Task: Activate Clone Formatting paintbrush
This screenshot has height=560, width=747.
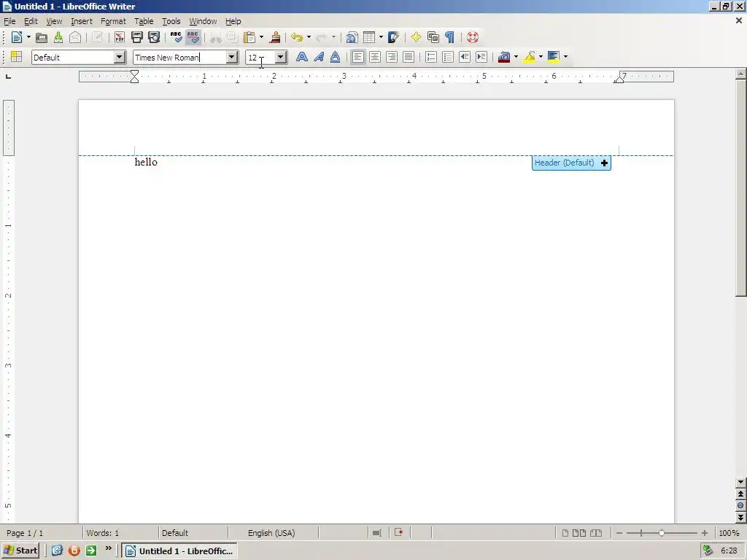Action: (x=275, y=37)
